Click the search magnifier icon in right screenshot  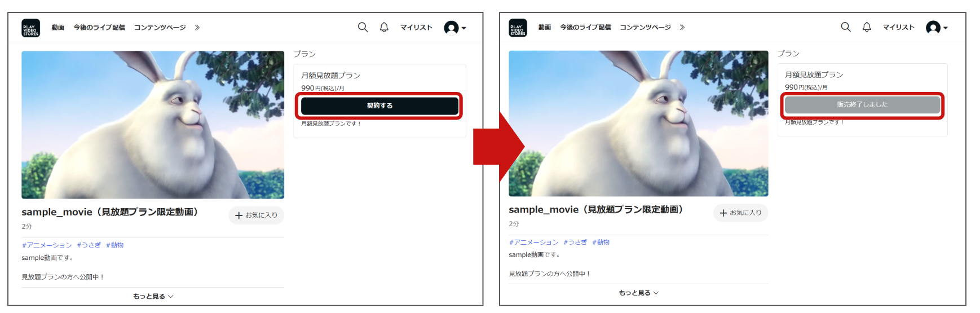(x=845, y=27)
